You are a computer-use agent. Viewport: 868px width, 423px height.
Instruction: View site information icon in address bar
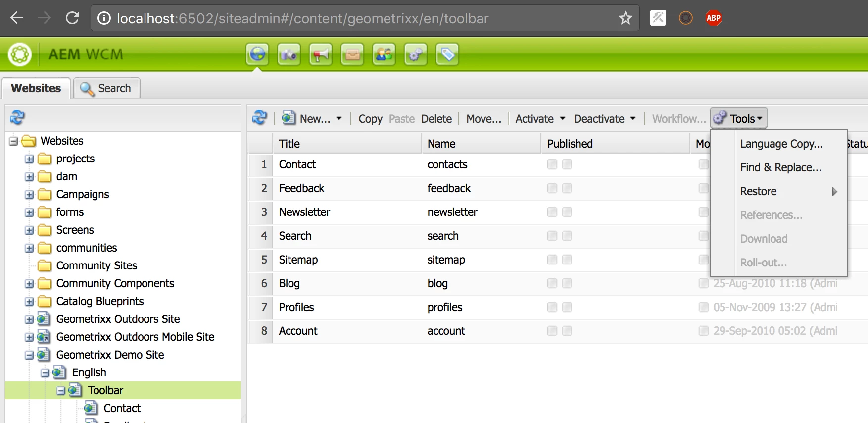coord(104,18)
